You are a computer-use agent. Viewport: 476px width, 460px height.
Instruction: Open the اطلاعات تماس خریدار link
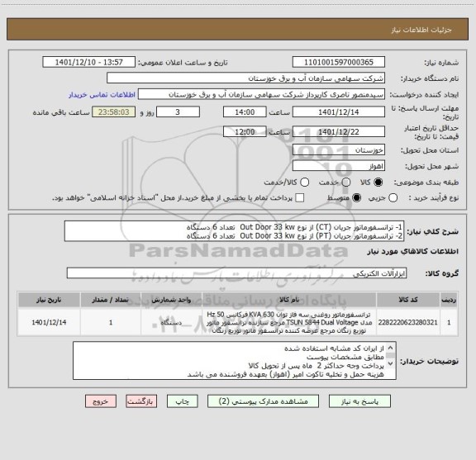coord(102,95)
